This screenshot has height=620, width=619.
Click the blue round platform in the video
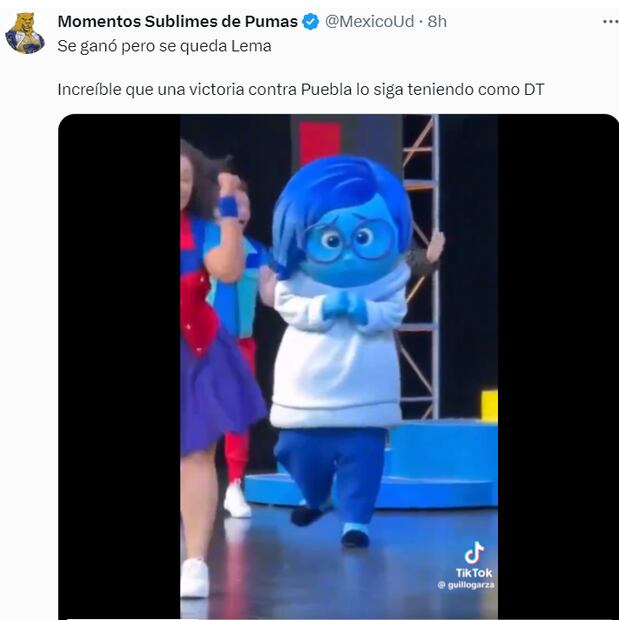(x=440, y=470)
